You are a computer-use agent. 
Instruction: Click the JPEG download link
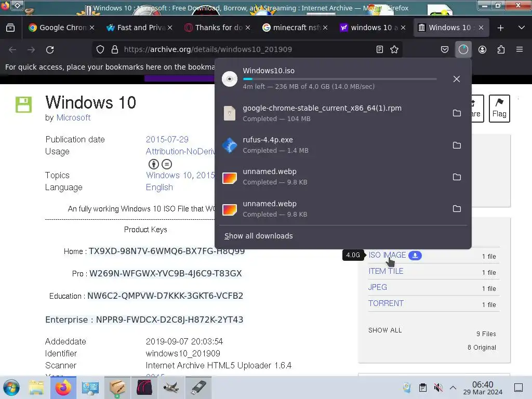(378, 287)
